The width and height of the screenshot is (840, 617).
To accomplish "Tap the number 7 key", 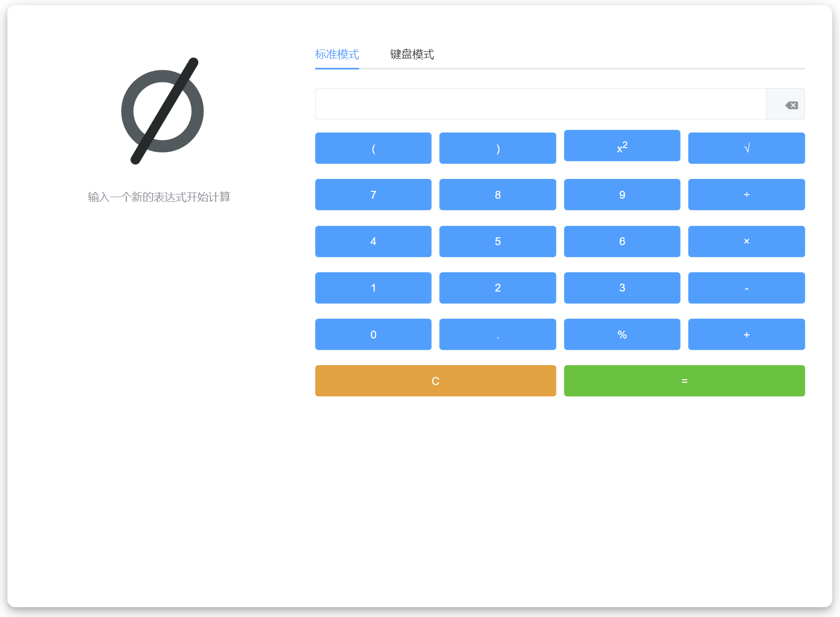I will tap(373, 195).
